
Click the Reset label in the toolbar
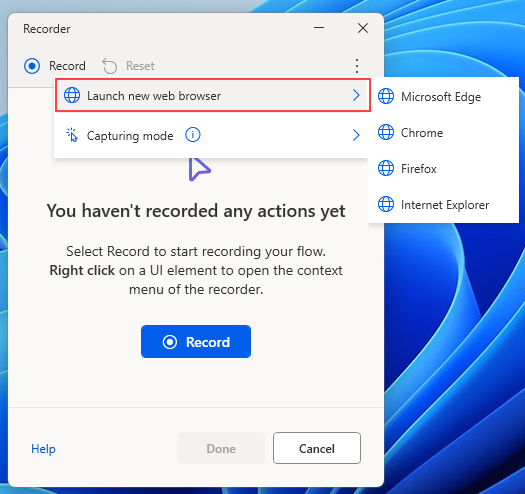(140, 66)
